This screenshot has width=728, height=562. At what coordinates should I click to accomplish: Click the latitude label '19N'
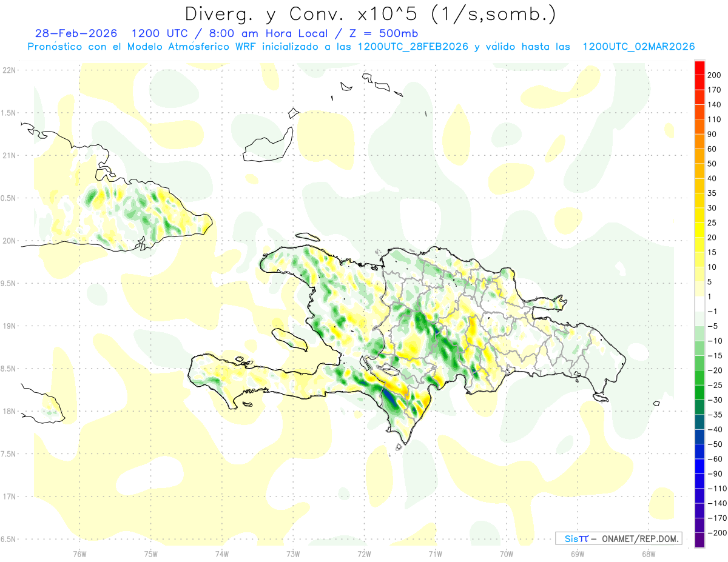pos(8,326)
